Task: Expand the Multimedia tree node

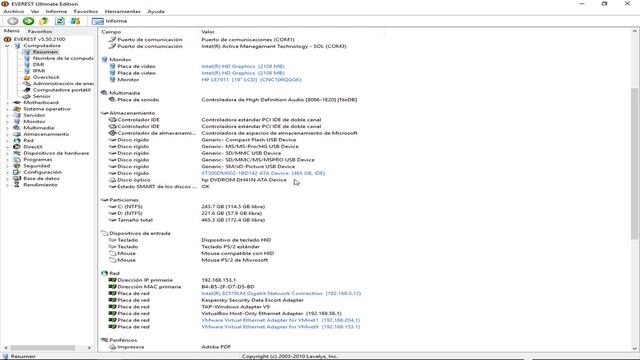Action: tap(7, 128)
